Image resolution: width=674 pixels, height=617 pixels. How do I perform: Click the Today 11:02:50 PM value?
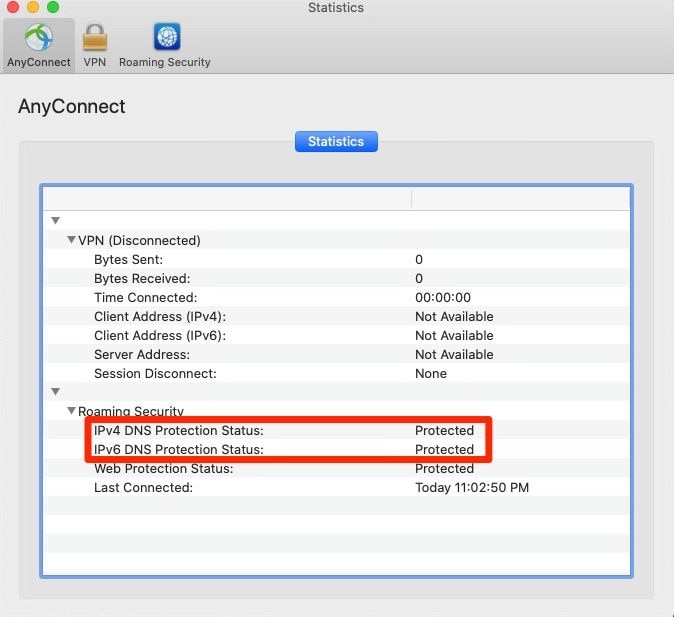[x=472, y=488]
